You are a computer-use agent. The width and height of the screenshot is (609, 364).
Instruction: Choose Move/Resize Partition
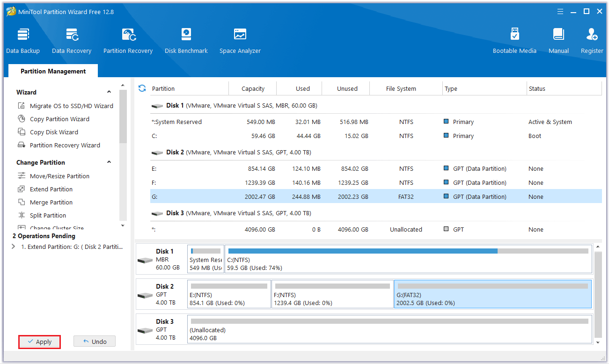tap(54, 176)
